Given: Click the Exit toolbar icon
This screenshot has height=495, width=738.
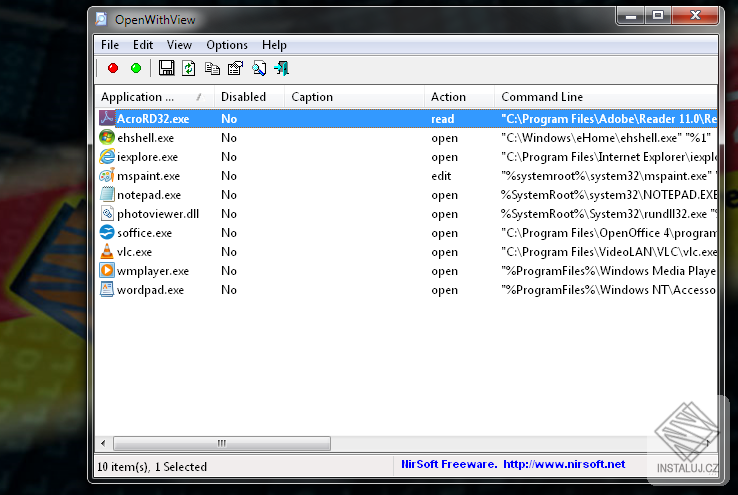Looking at the screenshot, I should [281, 69].
